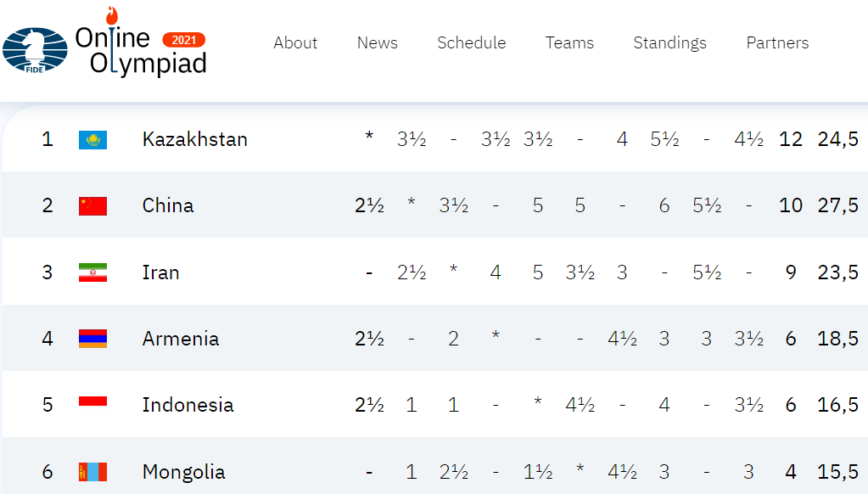Viewport: 868px width, 494px height.
Task: Click the orange 2021 badge
Action: 184,40
